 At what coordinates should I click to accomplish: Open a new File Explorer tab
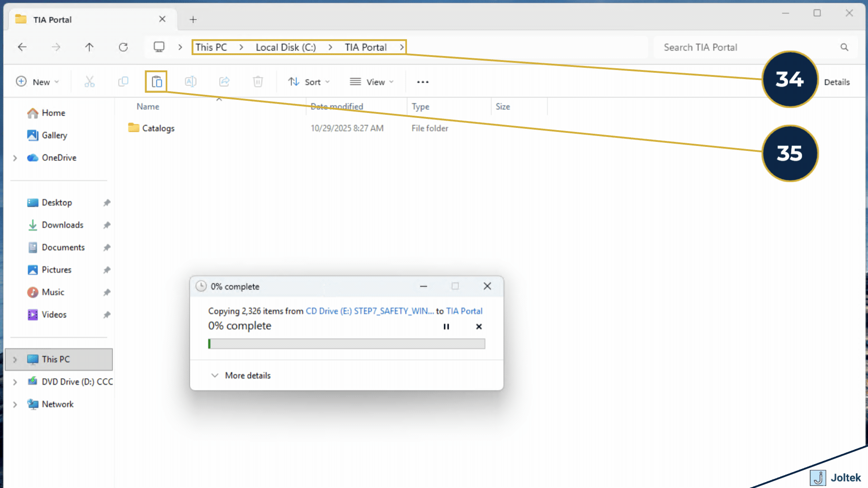193,19
